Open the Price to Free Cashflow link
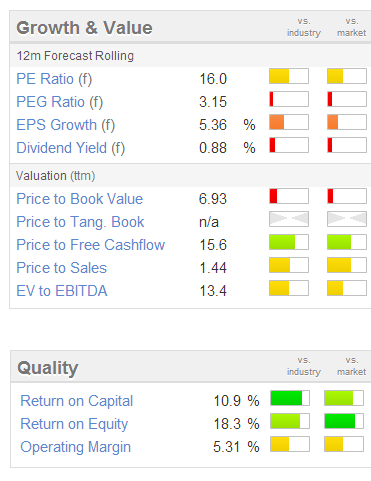The image size is (371, 481). point(91,245)
